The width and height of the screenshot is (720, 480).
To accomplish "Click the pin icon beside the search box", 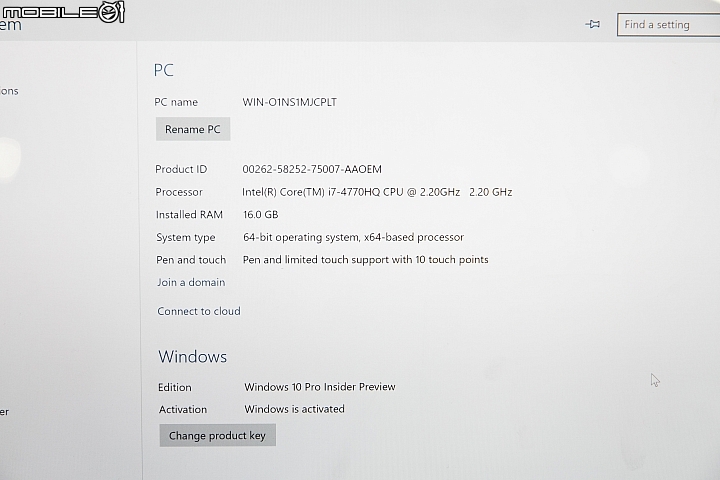I will coord(593,24).
